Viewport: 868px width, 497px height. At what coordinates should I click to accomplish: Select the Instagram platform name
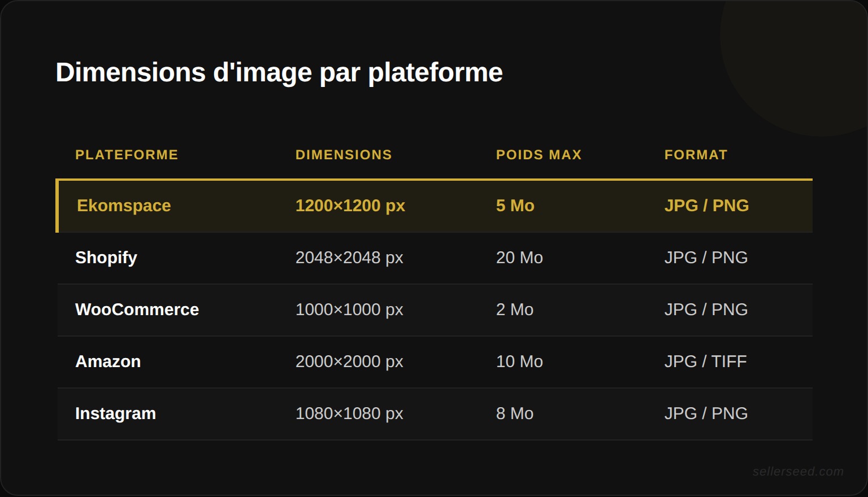point(115,413)
